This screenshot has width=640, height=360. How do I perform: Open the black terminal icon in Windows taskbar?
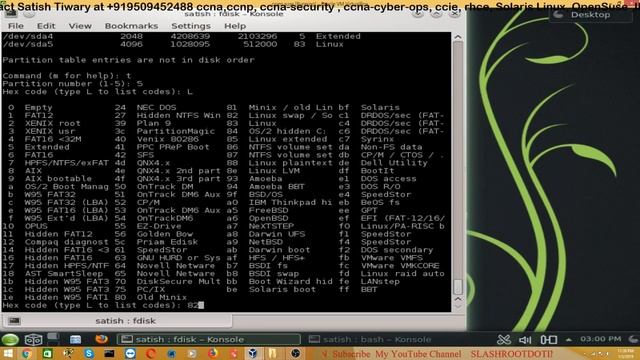click(x=109, y=353)
